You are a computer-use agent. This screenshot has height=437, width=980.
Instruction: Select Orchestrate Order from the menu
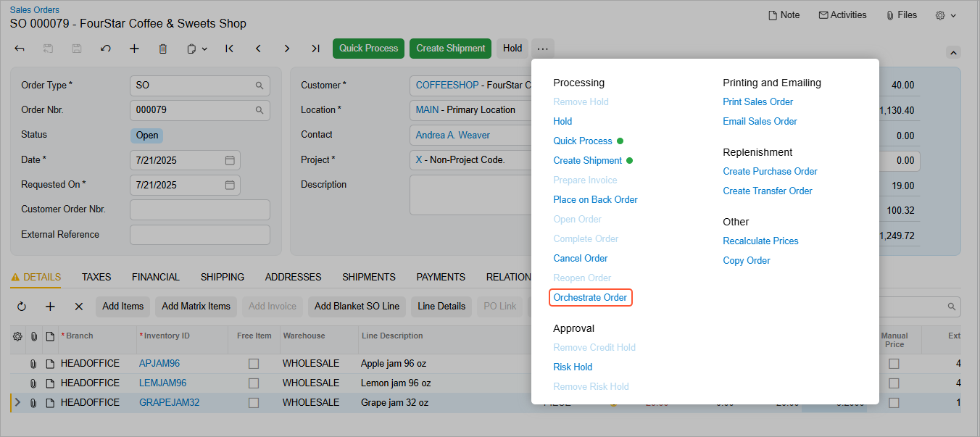click(x=590, y=298)
